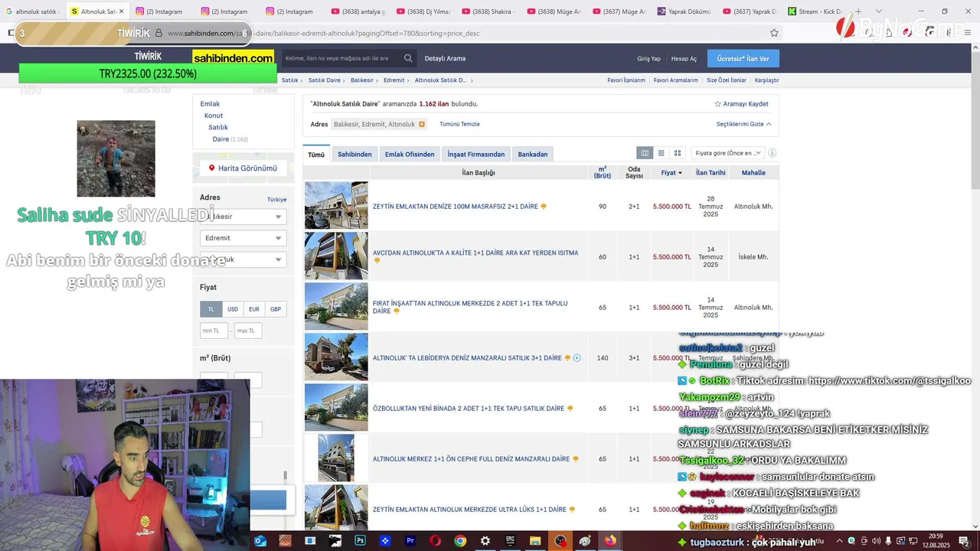Viewport: 980px width, 551px height.
Task: Switch to the İnşaat Firmasından tab
Action: [476, 155]
